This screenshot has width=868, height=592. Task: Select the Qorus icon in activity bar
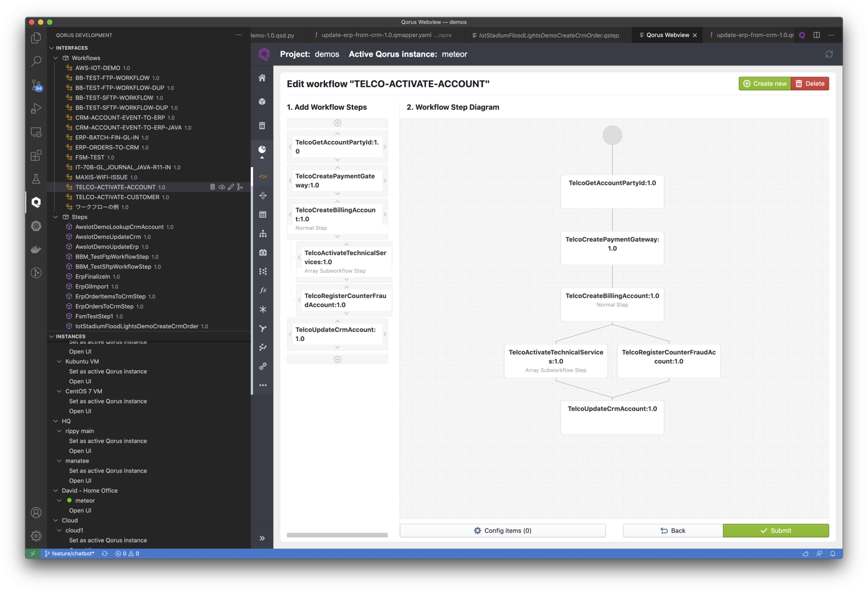[x=36, y=202]
